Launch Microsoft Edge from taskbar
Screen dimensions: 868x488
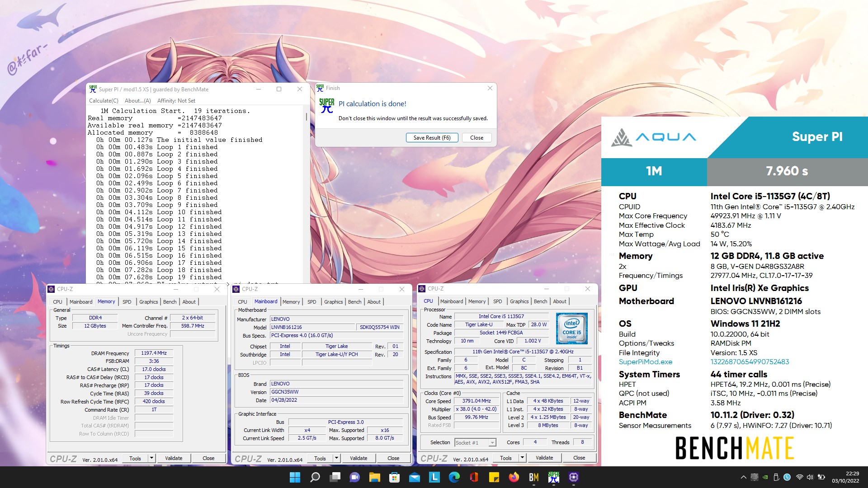(454, 477)
